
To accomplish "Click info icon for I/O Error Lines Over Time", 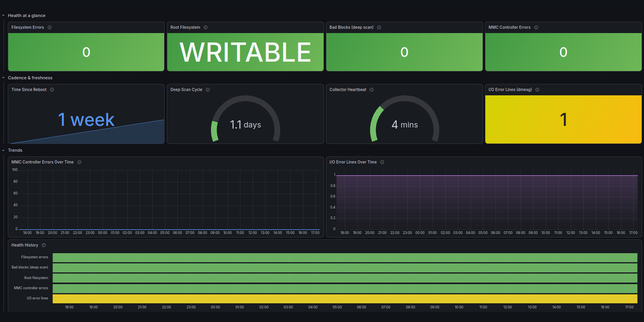I will pos(382,162).
